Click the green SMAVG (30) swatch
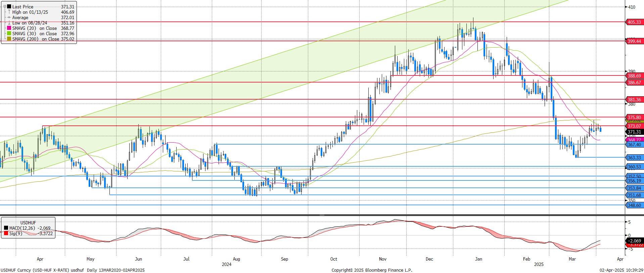This screenshot has height=273, width=644. click(9, 34)
